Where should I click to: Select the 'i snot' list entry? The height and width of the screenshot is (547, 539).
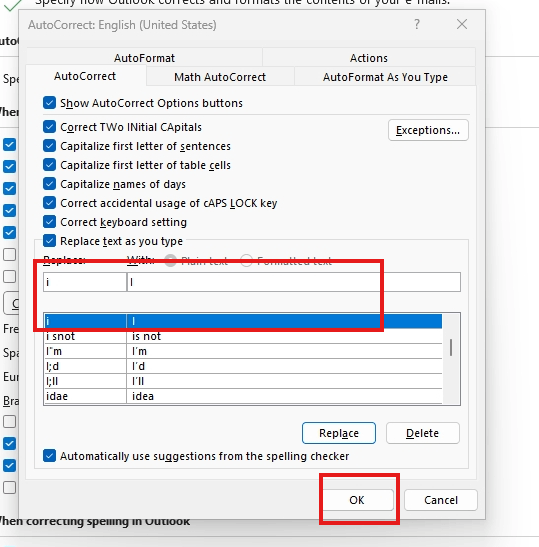click(243, 336)
